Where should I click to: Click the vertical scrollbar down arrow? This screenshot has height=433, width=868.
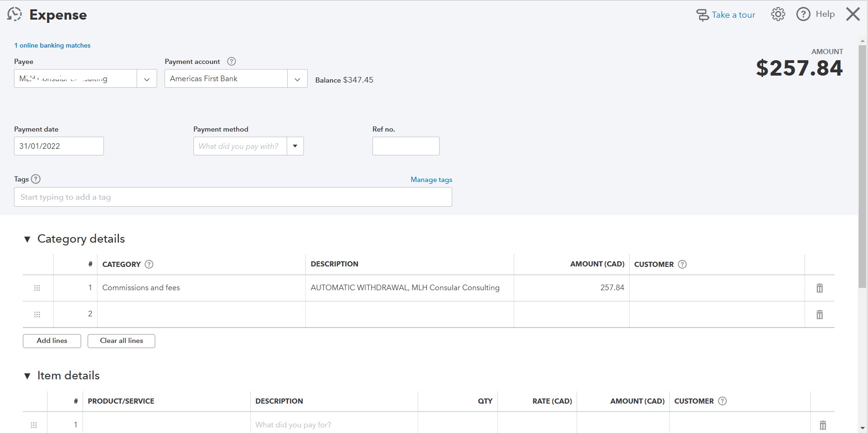point(862,427)
